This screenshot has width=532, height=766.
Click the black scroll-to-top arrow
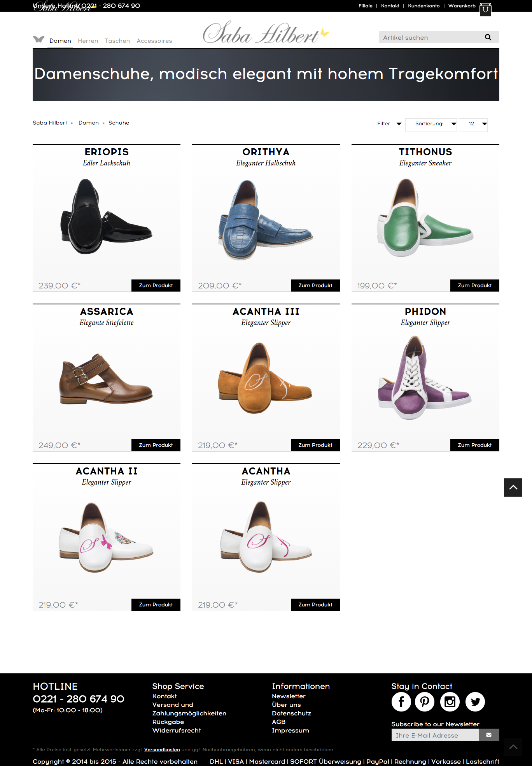click(513, 487)
